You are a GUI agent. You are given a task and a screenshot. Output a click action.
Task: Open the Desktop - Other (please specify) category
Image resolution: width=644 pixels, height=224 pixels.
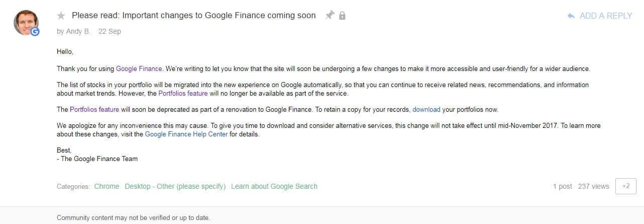(x=175, y=186)
